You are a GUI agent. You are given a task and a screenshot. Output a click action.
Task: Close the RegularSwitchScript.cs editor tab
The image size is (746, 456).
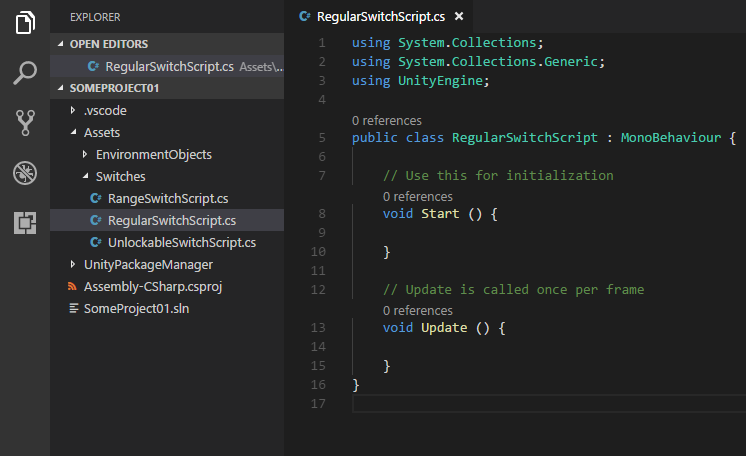pyautogui.click(x=459, y=17)
